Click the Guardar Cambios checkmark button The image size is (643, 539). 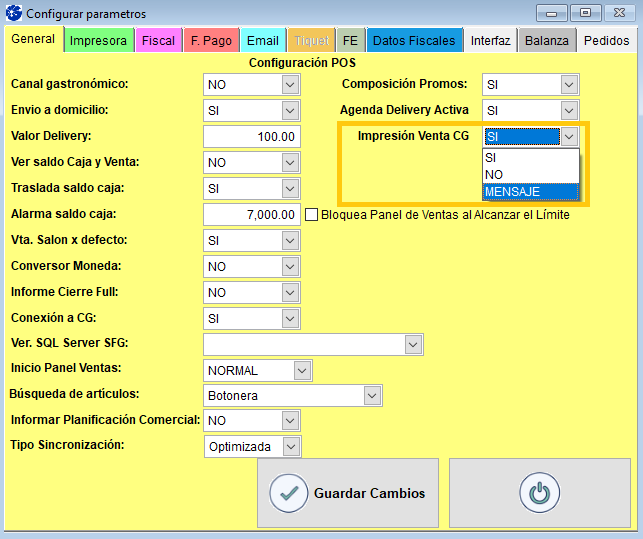346,493
